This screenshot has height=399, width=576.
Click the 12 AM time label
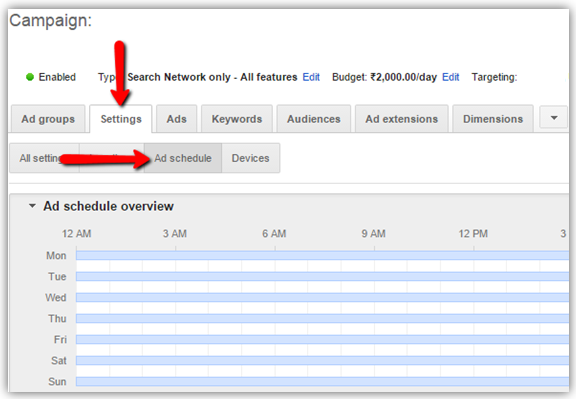[76, 234]
